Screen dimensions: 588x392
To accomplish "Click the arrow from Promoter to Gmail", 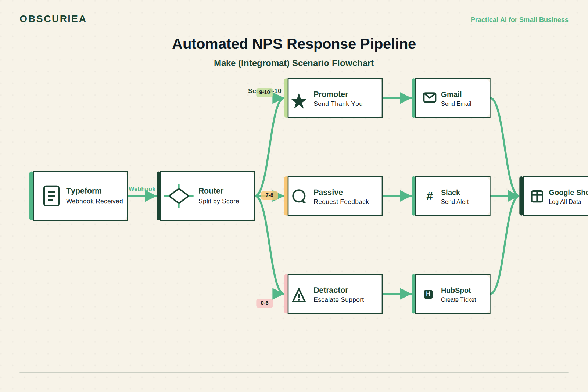I will (x=397, y=98).
